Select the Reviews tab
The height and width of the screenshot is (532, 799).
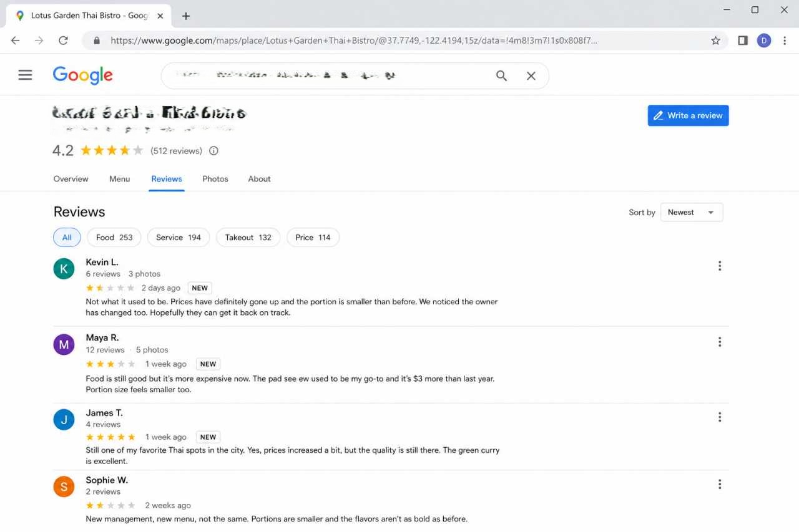pyautogui.click(x=167, y=179)
